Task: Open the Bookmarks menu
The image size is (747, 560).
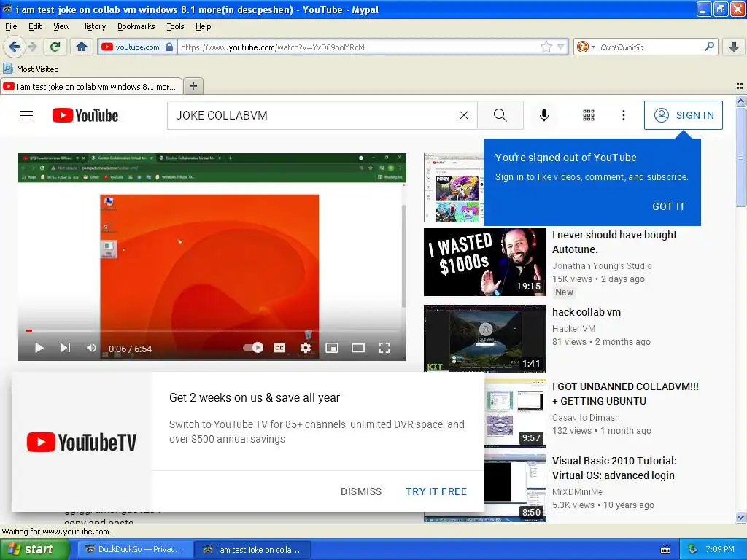Action: 136,26
